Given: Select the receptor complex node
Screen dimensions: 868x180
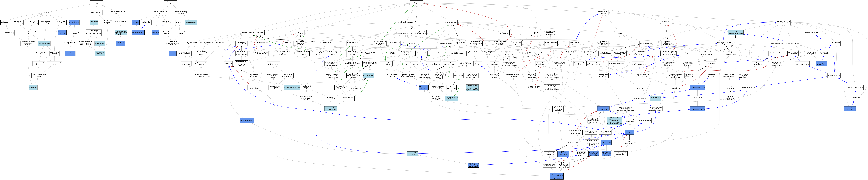Looking at the screenshot, I should click(x=191, y=22).
